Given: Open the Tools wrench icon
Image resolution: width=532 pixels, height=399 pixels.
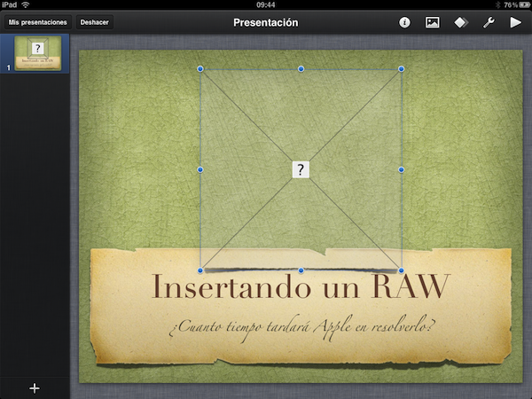Looking at the screenshot, I should coord(489,22).
